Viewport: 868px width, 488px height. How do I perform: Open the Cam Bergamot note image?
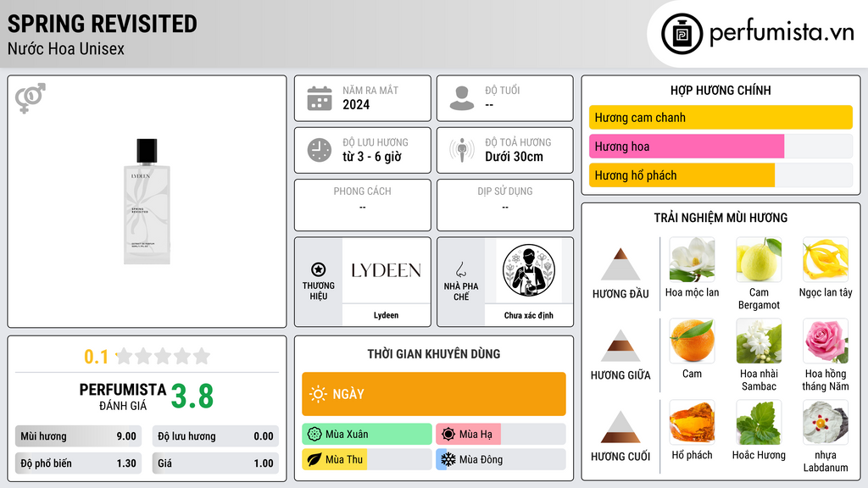pyautogui.click(x=759, y=259)
